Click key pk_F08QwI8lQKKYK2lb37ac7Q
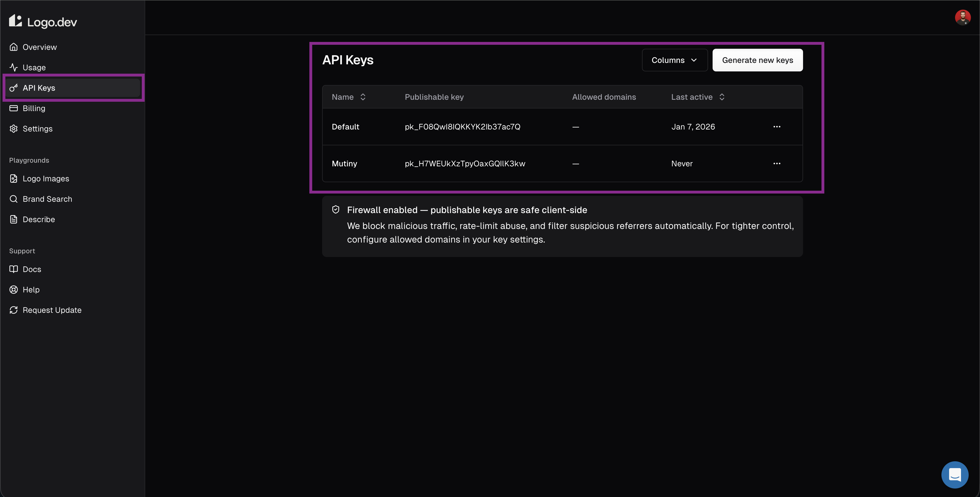This screenshot has width=980, height=497. (x=462, y=127)
